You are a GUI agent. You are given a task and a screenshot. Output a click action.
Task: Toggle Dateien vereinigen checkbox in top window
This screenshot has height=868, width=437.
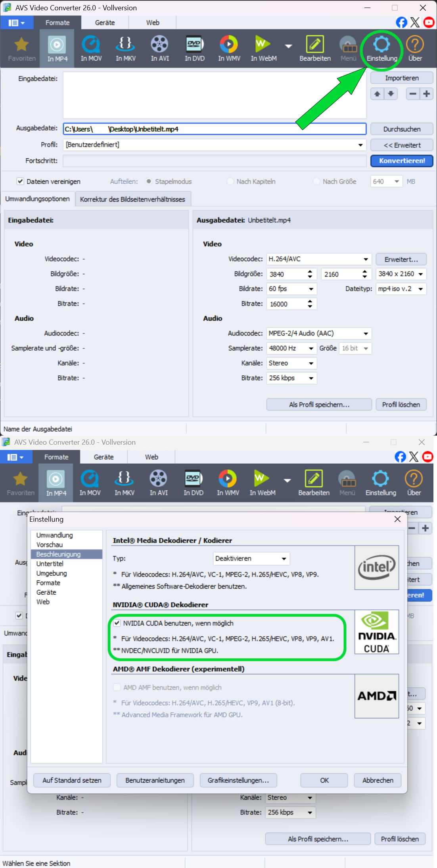point(20,181)
